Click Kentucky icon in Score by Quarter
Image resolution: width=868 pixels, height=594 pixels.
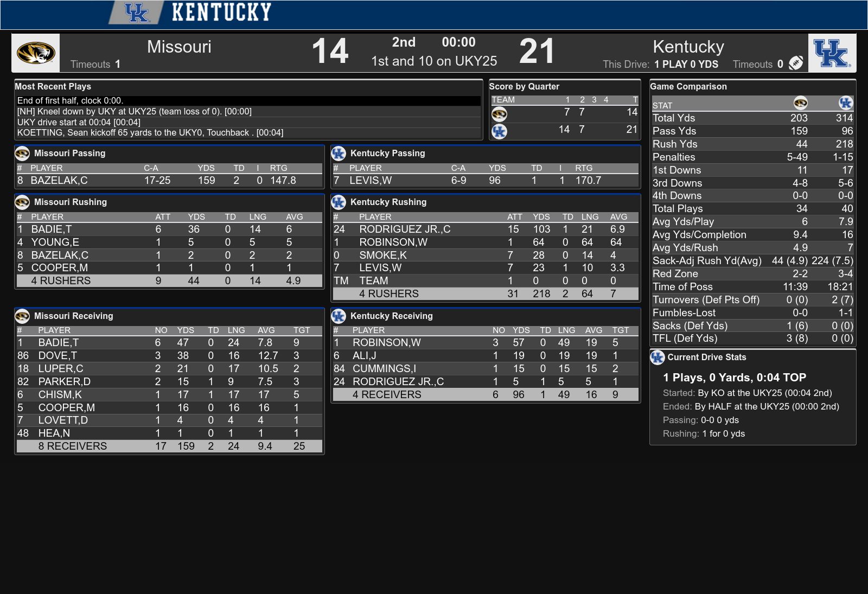[x=499, y=131]
